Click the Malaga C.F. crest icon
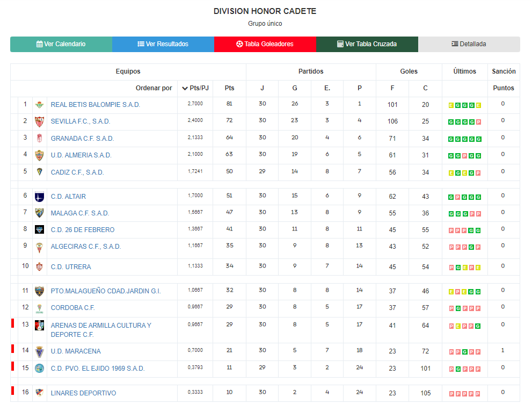 (39, 213)
